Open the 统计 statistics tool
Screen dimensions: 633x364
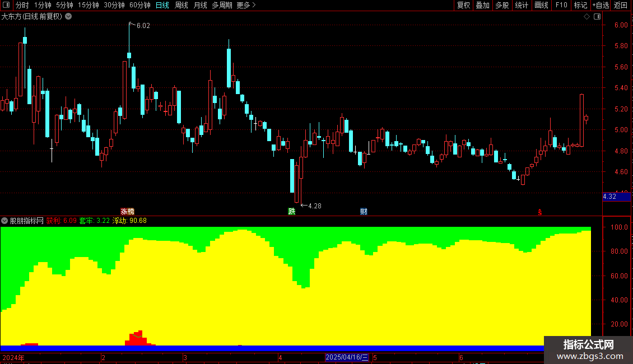click(521, 5)
